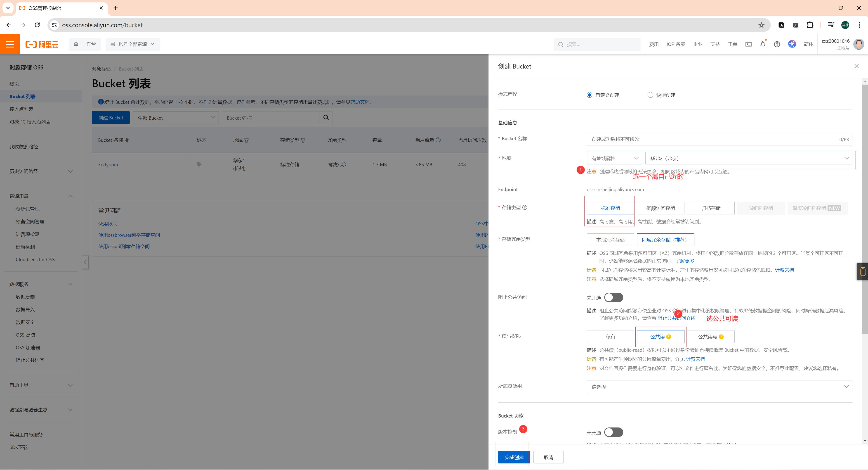Click the 完成创建 button
The image size is (868, 470).
click(x=514, y=458)
